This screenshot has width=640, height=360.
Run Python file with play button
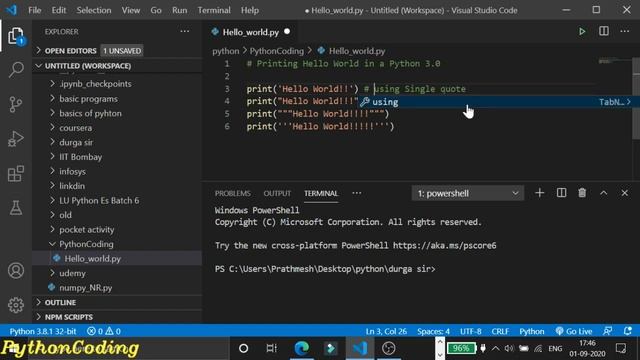582,31
